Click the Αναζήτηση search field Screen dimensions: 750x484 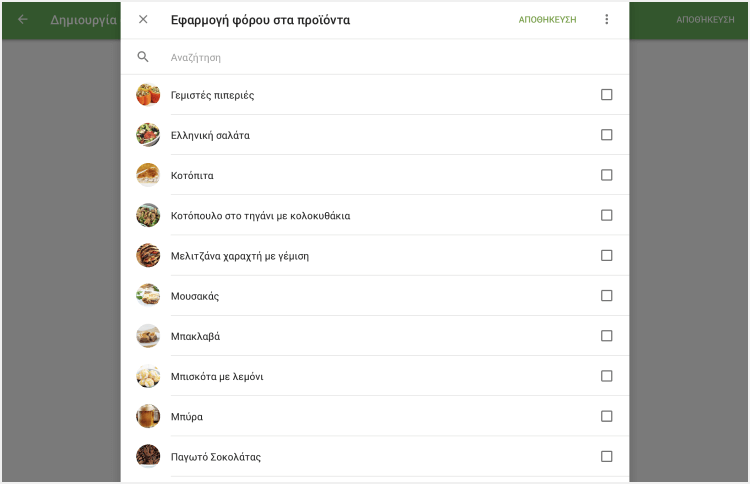click(380, 58)
